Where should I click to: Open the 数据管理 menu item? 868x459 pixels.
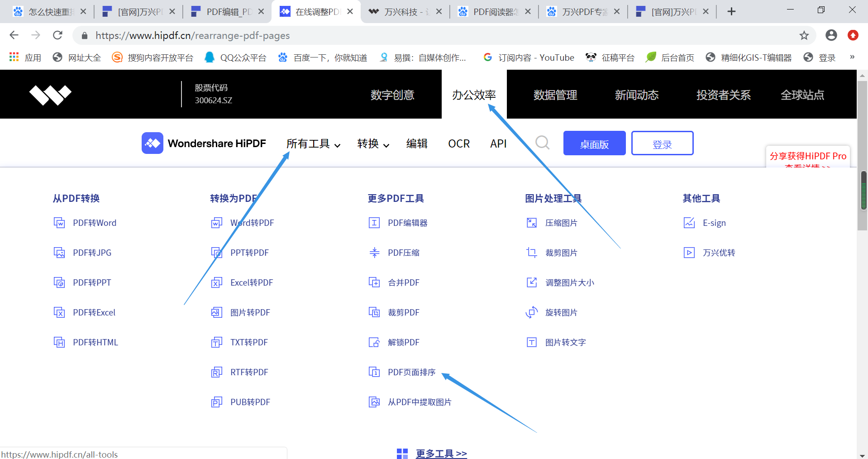(555, 95)
